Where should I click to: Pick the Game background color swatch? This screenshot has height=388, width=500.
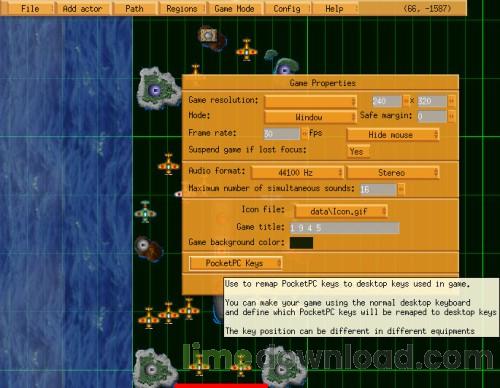(301, 243)
